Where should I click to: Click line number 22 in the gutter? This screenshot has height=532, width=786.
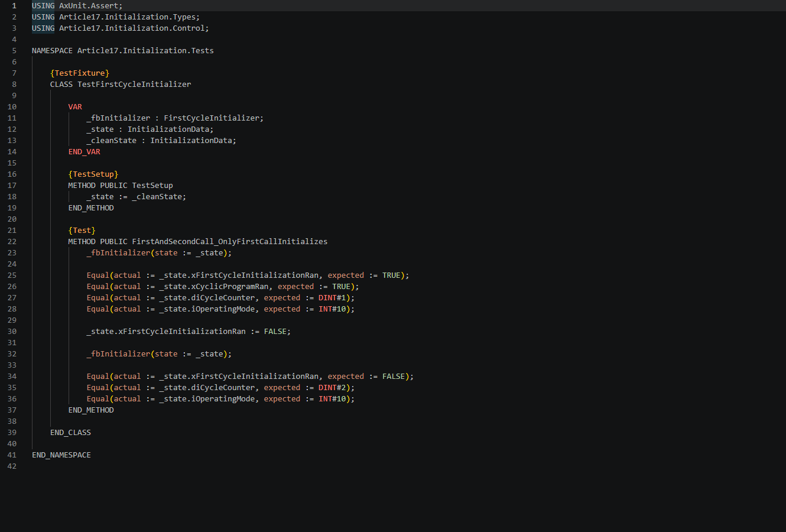(x=12, y=242)
